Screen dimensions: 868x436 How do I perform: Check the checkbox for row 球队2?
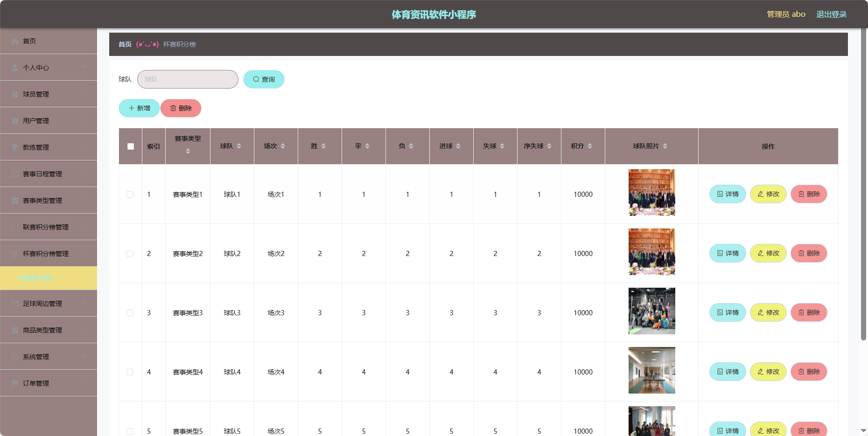[130, 254]
